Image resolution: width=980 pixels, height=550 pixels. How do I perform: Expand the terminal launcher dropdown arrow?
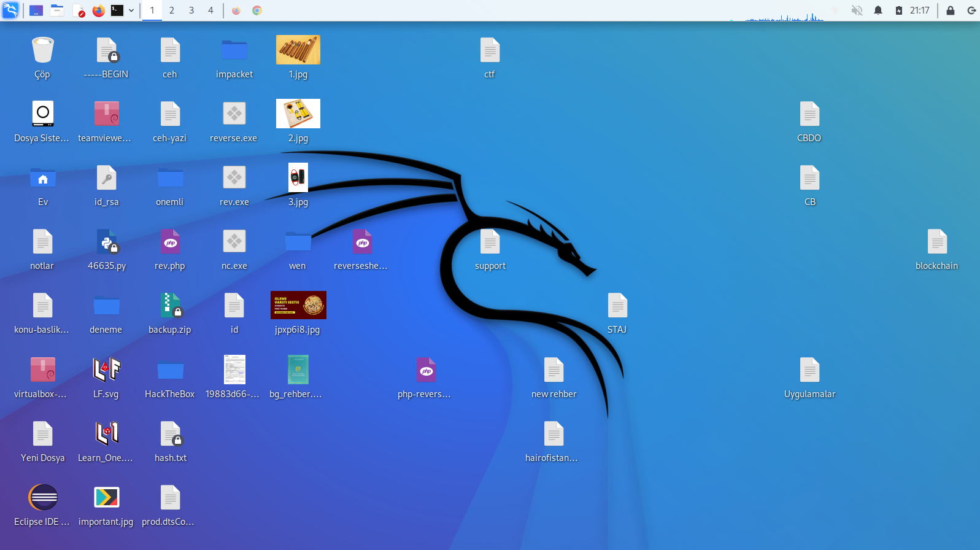(x=131, y=10)
